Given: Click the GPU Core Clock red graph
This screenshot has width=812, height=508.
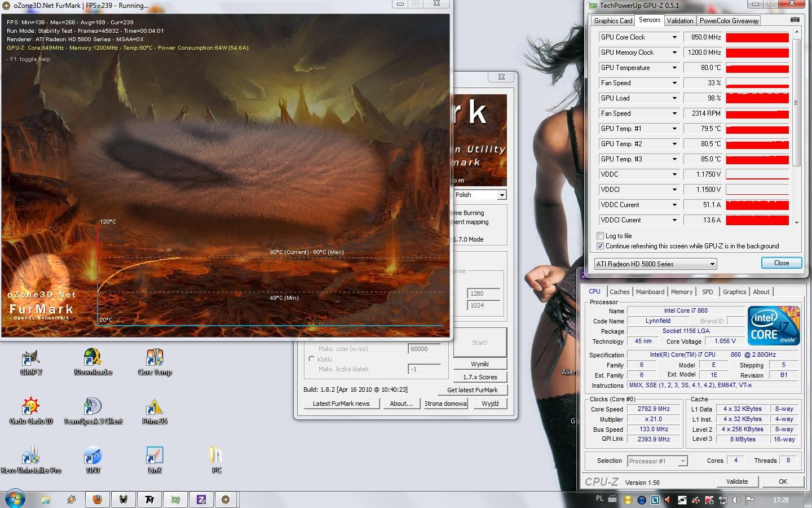Looking at the screenshot, I should click(x=757, y=37).
